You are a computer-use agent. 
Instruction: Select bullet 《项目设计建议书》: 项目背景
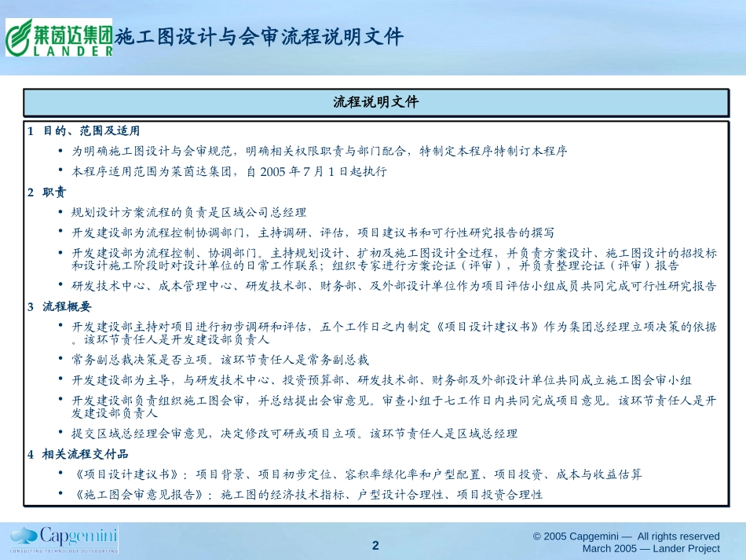coord(357,475)
